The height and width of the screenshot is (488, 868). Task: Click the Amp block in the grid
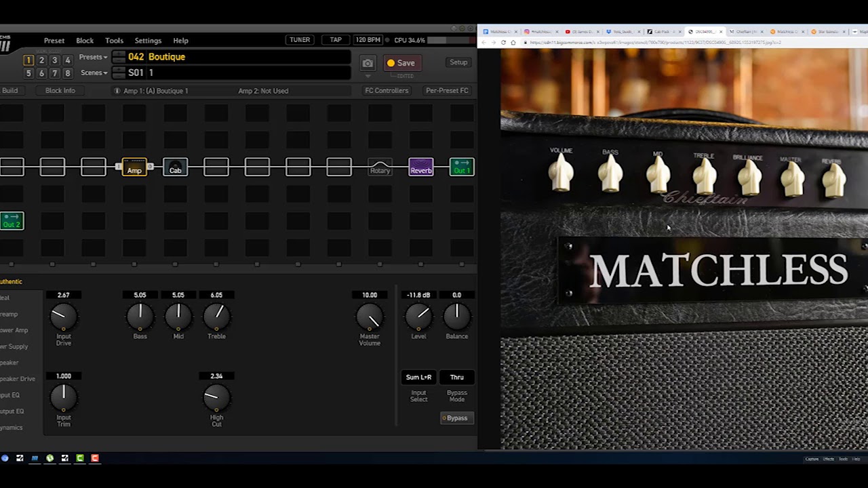134,167
